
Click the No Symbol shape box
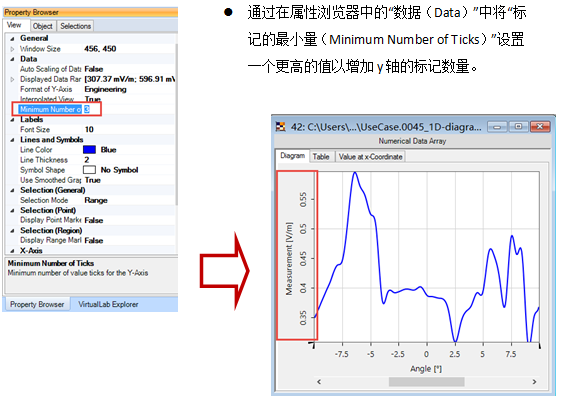pos(89,170)
